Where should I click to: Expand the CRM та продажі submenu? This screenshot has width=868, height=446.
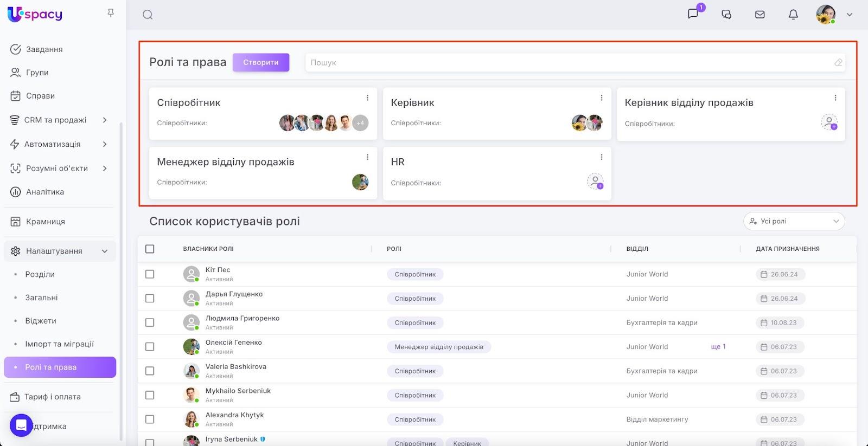coord(105,120)
